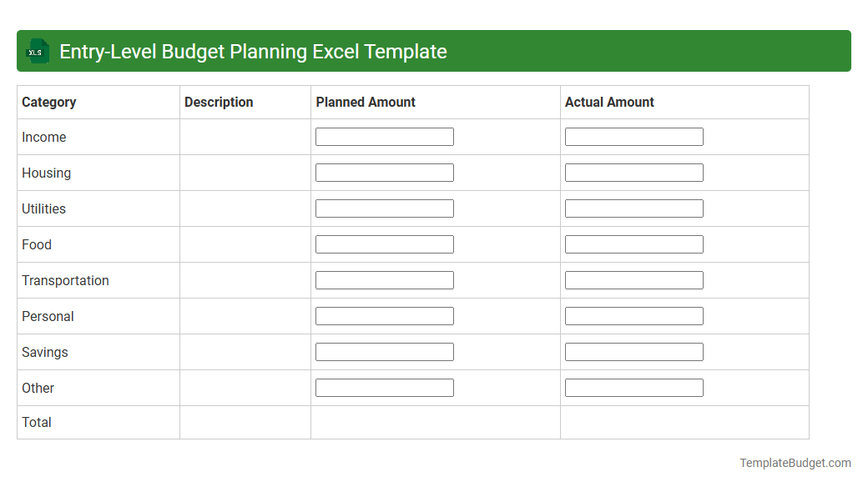The width and height of the screenshot is (868, 487).
Task: Click the Utilities planned amount field
Action: coord(384,208)
